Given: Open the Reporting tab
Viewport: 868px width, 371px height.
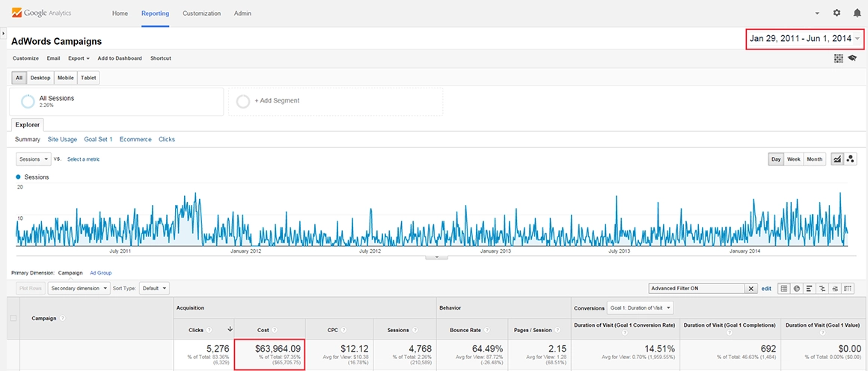Looking at the screenshot, I should (156, 13).
